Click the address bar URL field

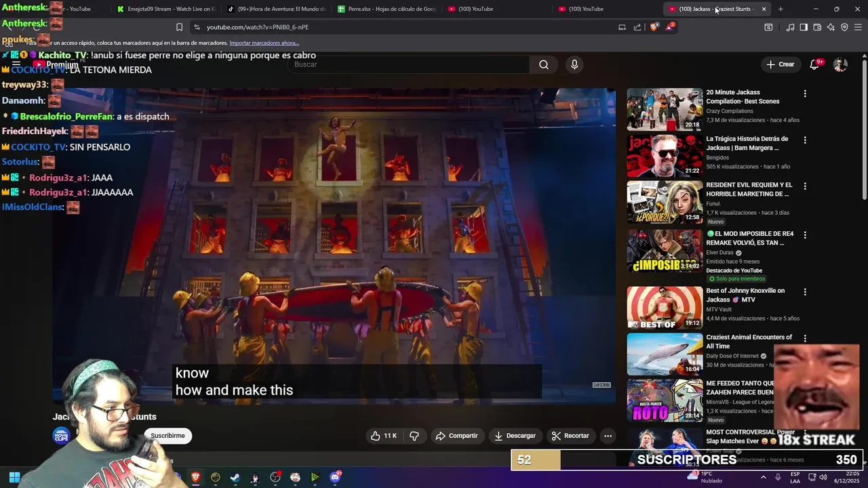pyautogui.click(x=400, y=27)
